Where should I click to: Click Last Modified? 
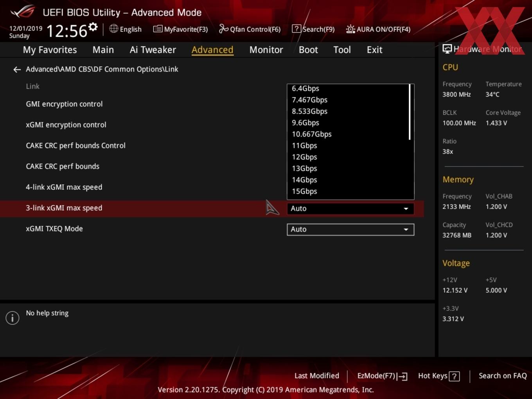click(317, 376)
